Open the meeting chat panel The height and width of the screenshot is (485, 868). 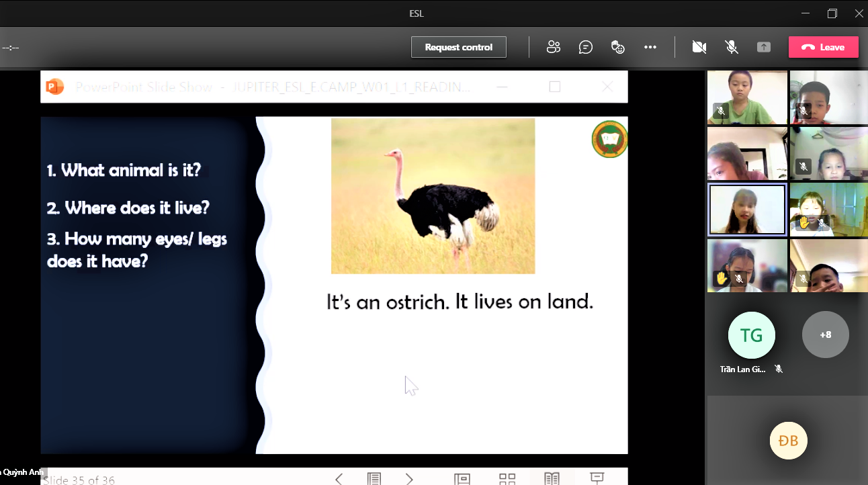[x=586, y=47]
